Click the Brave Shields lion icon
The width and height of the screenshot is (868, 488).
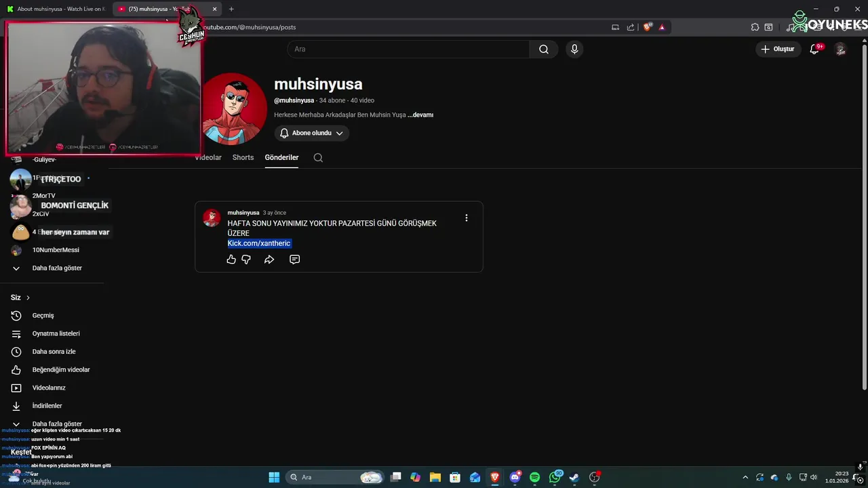tap(648, 27)
